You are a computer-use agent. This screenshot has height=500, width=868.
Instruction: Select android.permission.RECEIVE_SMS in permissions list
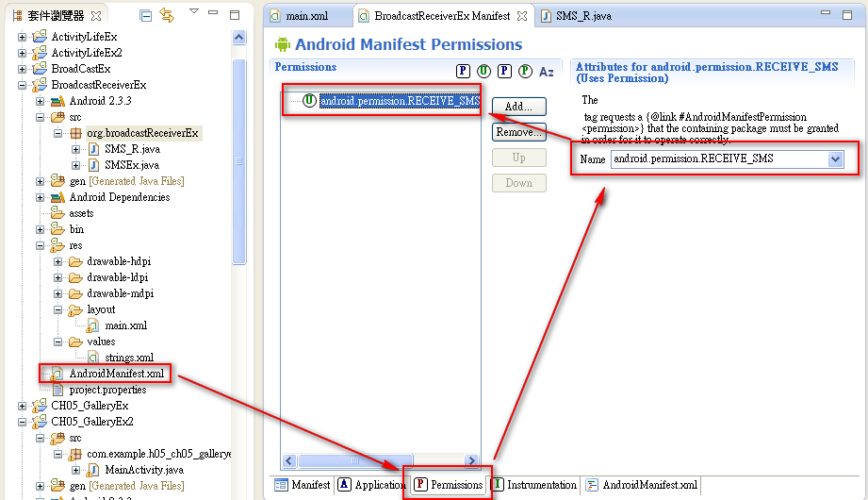(400, 101)
